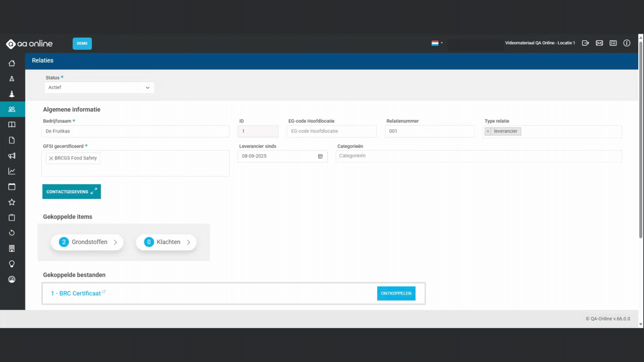Image resolution: width=644 pixels, height=362 pixels.
Task: Click the envelope mail icon in header
Action: coord(599,43)
